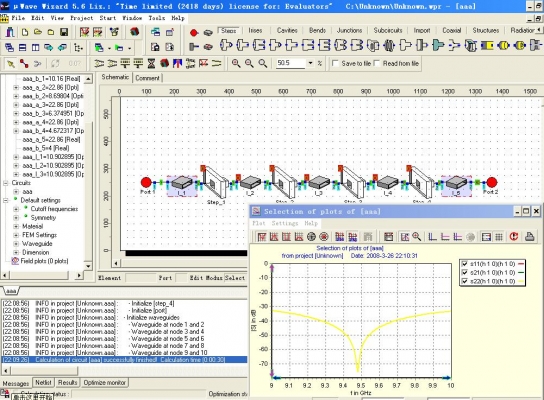The width and height of the screenshot is (544, 400).
Task: Click the plain magnifier zoom-fit icon
Action: coord(263,63)
